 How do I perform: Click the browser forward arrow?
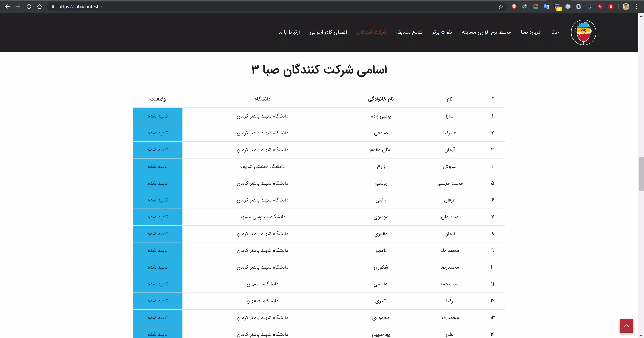[18, 7]
